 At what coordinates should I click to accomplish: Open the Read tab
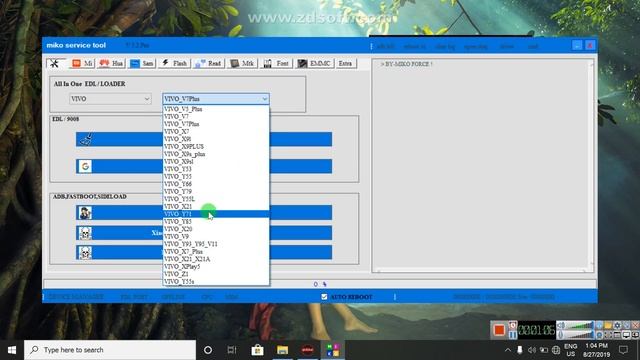pos(208,63)
